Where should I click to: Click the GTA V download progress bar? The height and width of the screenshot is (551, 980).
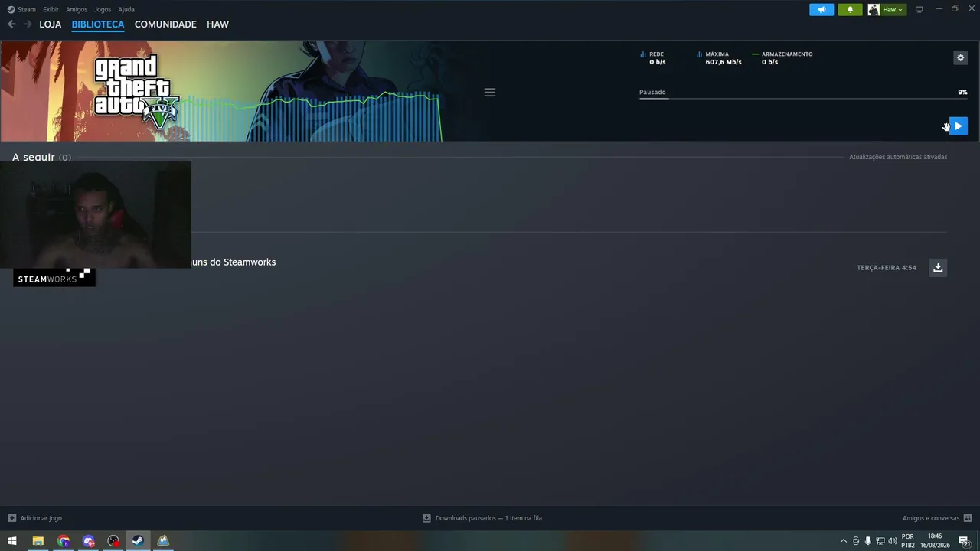(803, 99)
